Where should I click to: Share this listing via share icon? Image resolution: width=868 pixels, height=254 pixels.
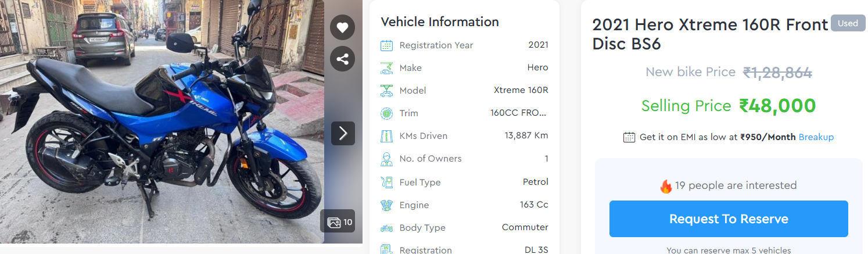point(342,59)
